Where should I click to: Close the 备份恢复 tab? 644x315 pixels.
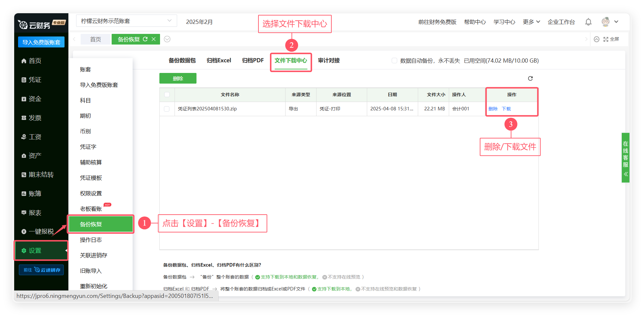click(x=154, y=39)
